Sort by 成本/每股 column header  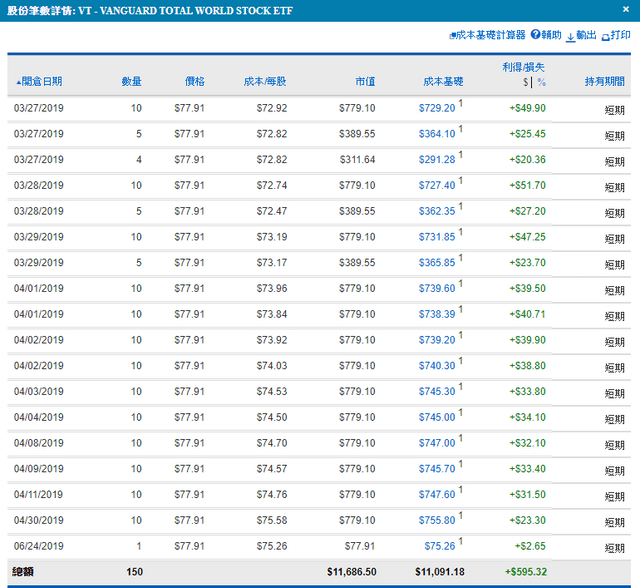coord(265,81)
